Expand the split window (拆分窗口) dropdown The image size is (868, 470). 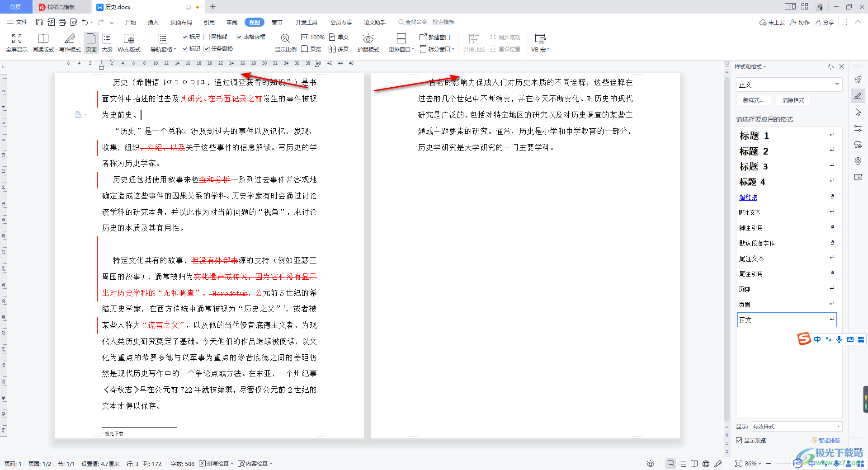[437, 49]
